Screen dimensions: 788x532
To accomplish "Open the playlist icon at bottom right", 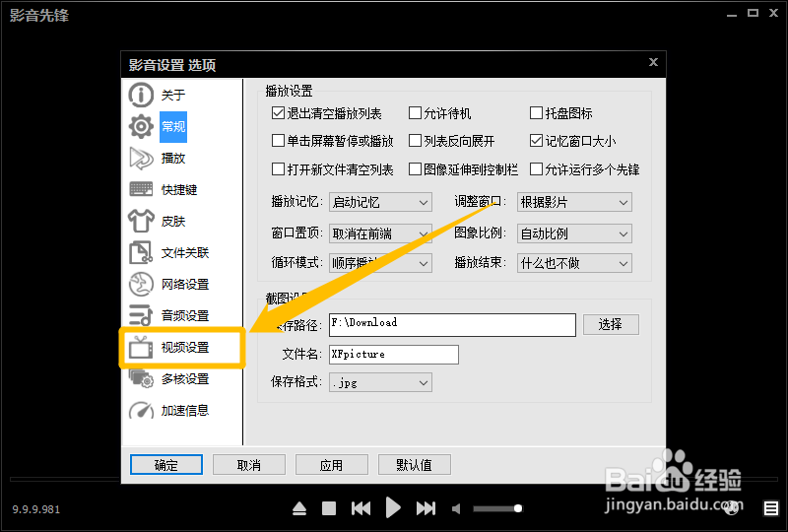I will click(x=771, y=508).
